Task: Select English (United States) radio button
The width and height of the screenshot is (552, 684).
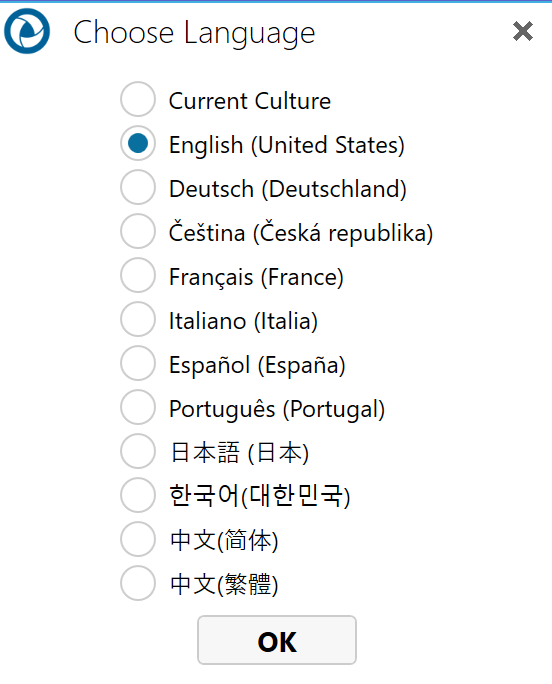Action: [138, 143]
